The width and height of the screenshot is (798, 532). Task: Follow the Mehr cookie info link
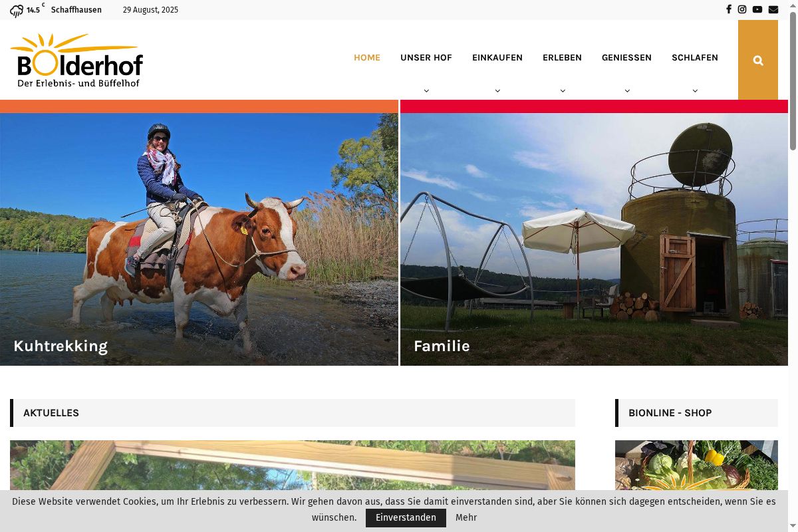tap(466, 517)
